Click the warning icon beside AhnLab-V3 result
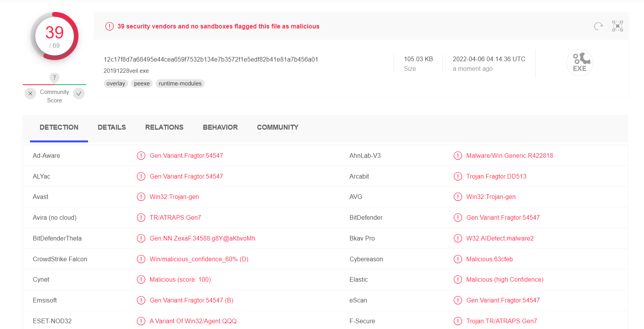The height and width of the screenshot is (329, 644). pyautogui.click(x=458, y=156)
